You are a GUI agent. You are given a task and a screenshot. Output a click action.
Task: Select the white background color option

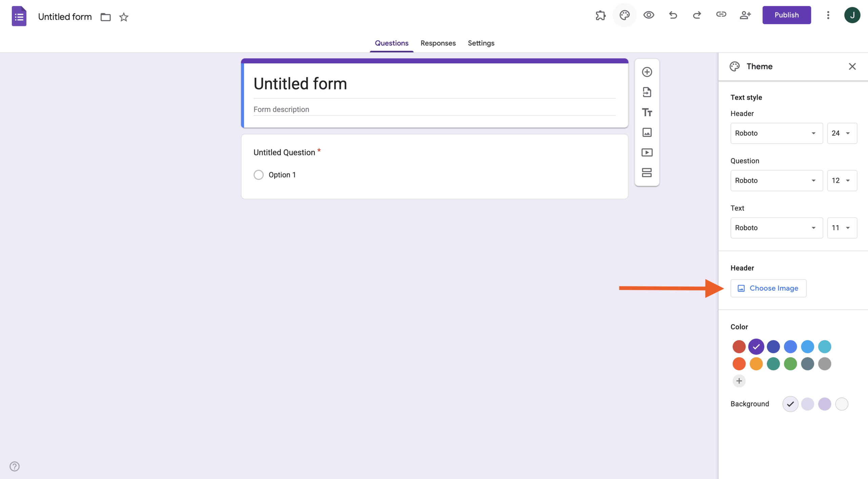click(842, 404)
